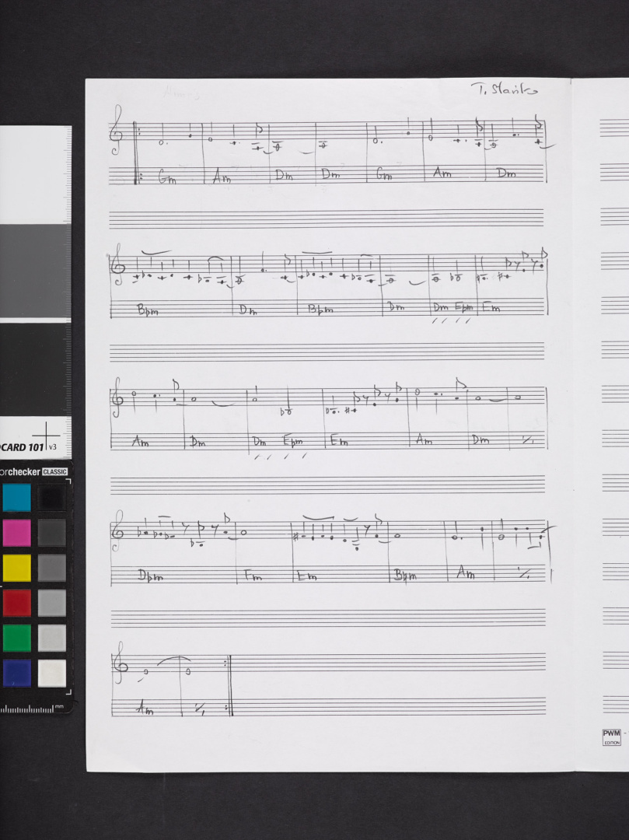Select the magenta color checker patch

point(16,533)
